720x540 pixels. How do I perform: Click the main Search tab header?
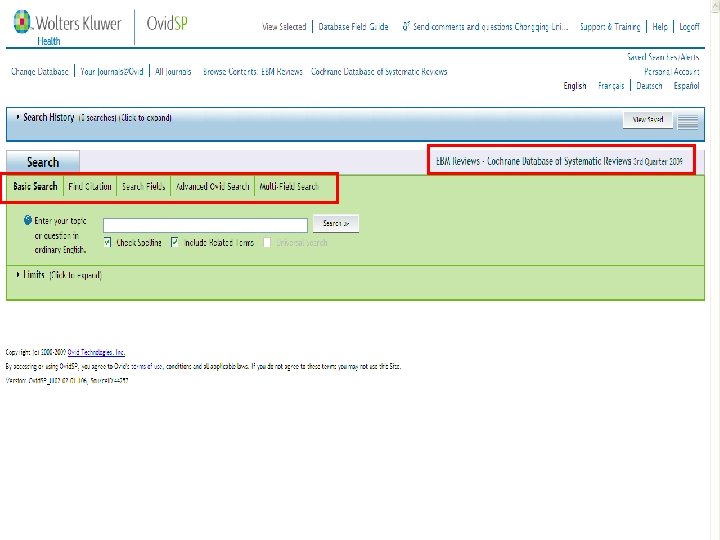pyautogui.click(x=43, y=162)
